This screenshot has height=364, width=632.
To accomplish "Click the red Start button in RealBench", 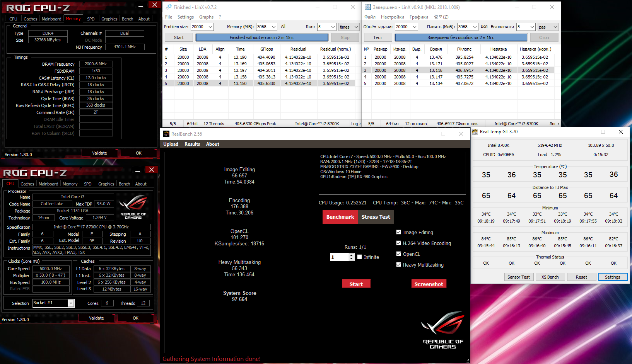I will pyautogui.click(x=356, y=284).
